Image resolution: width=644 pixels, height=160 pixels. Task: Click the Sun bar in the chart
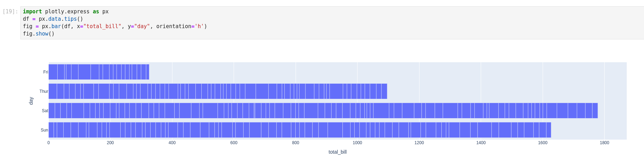pos(299,130)
